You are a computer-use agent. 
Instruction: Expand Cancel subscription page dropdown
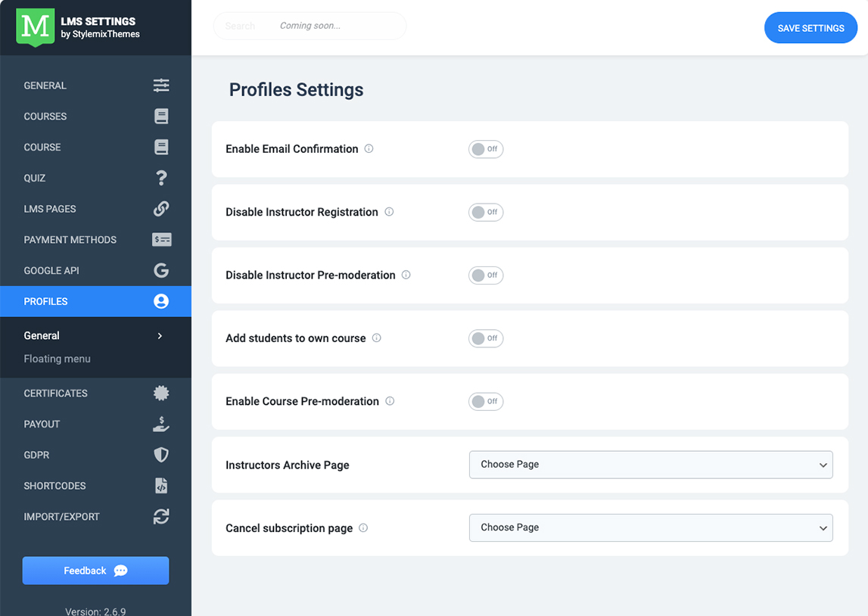651,527
